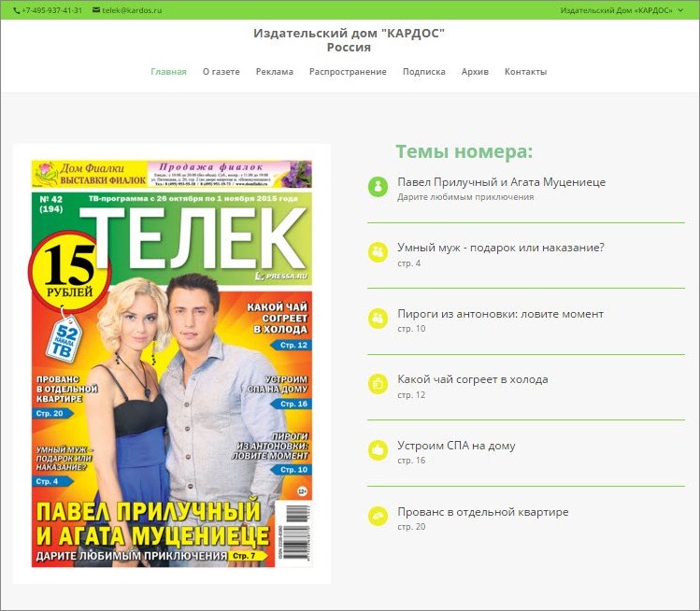Click the phone icon in the top bar
The width and height of the screenshot is (700, 611).
click(x=17, y=10)
